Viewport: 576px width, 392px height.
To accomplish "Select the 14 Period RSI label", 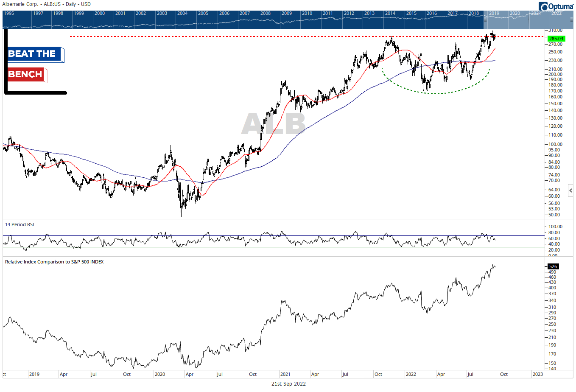I will pyautogui.click(x=20, y=224).
